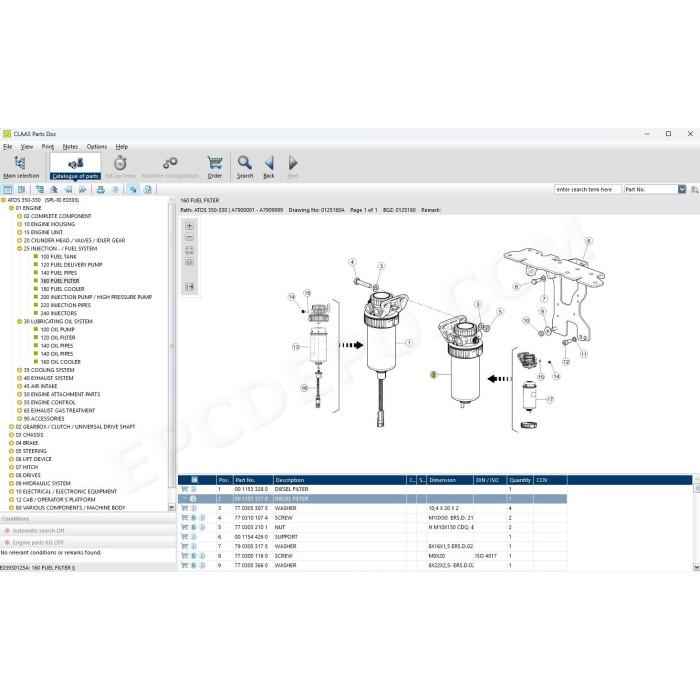Toggle Automatic search Off setting
Image resolution: width=700 pixels, height=700 pixels.
(x=38, y=531)
